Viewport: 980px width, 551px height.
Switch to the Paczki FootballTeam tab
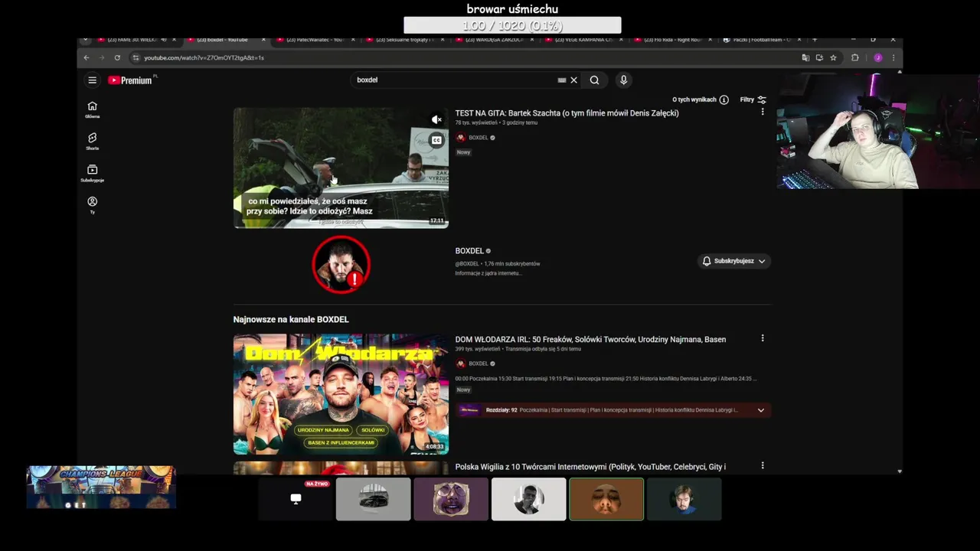click(x=761, y=40)
